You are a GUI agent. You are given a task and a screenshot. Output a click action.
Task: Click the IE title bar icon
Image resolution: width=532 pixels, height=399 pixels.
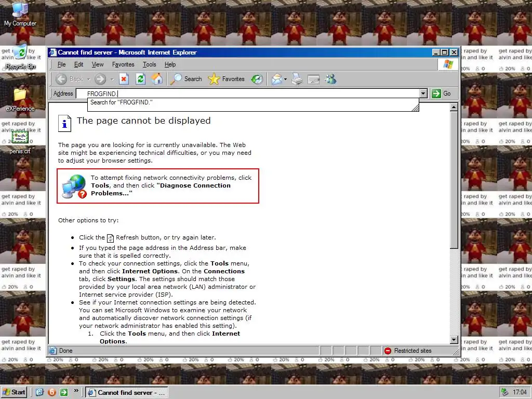click(52, 52)
